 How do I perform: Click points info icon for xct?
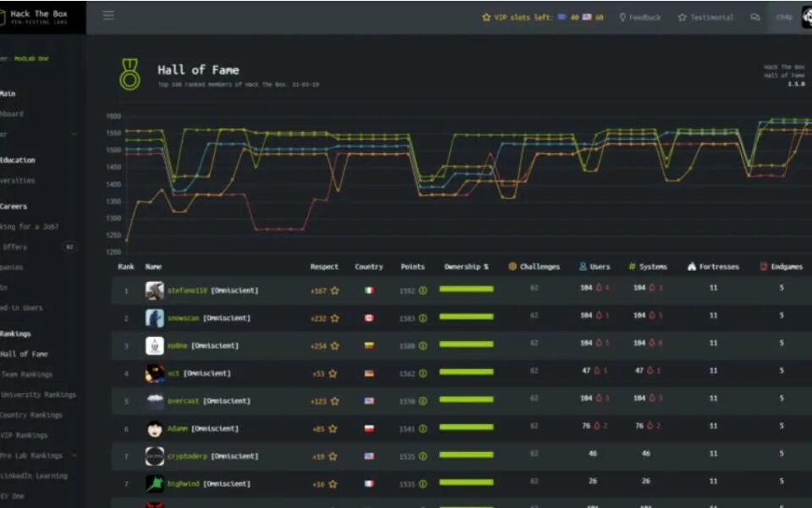423,373
